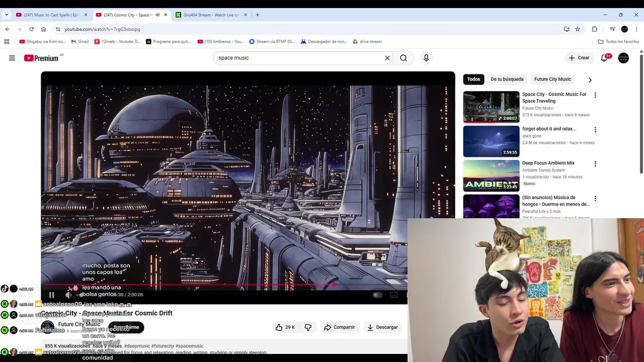Click in the space music search field
The width and height of the screenshot is (644, 362).
[x=299, y=58]
